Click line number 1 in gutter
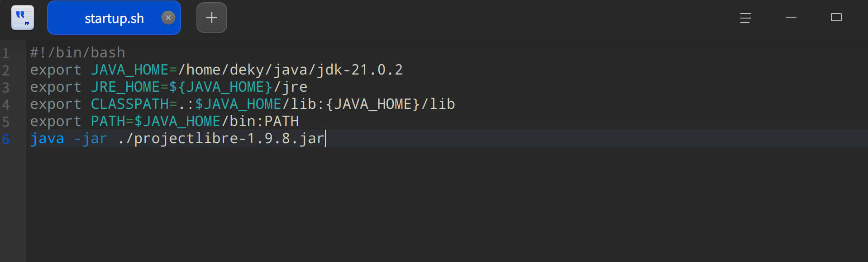 6,53
